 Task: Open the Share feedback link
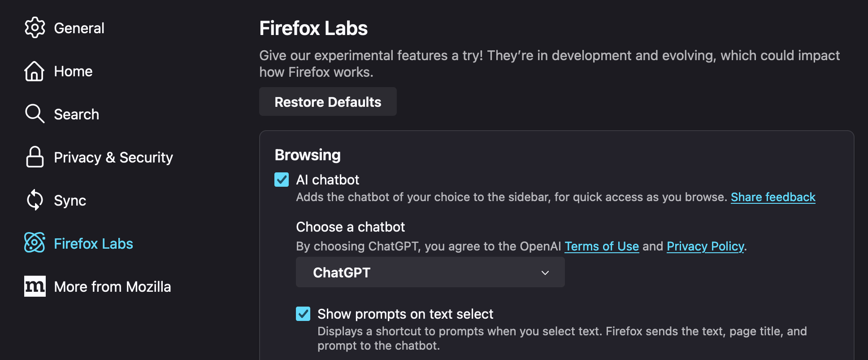[773, 197]
